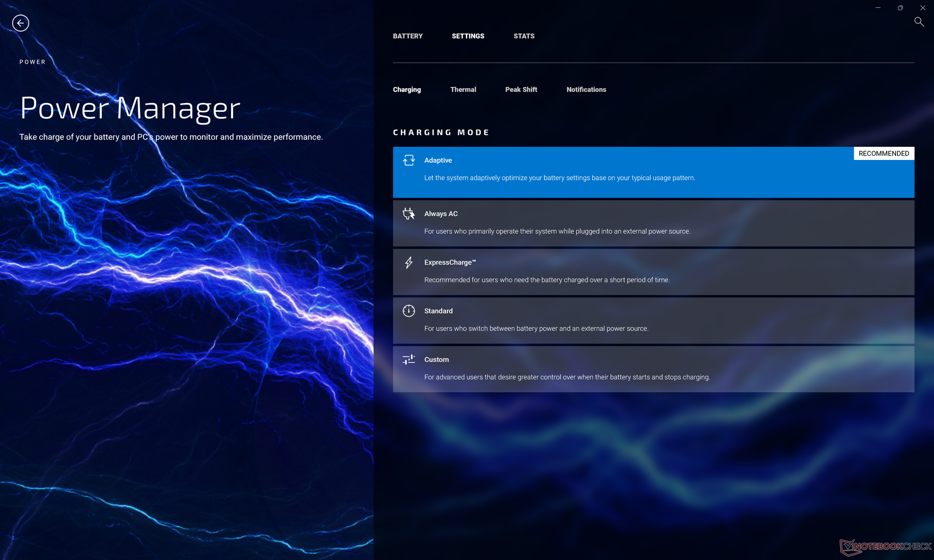Click the back arrow icon

(20, 23)
